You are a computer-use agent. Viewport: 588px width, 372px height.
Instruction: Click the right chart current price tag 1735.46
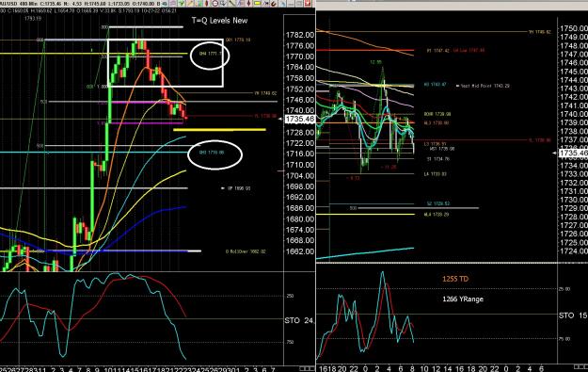pyautogui.click(x=573, y=154)
